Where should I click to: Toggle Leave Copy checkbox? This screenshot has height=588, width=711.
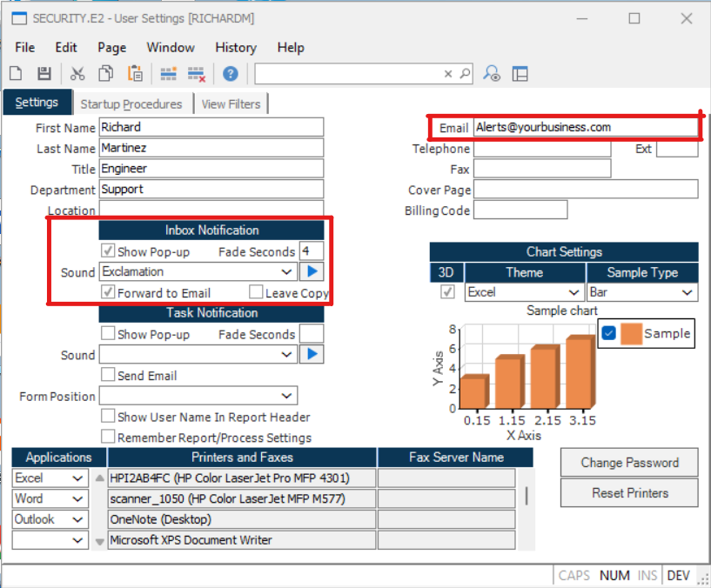(256, 293)
